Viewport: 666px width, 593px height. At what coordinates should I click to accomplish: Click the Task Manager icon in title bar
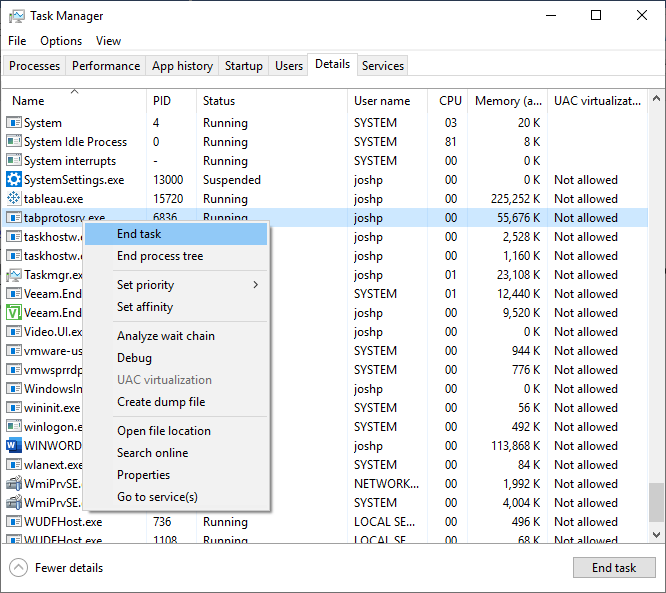click(x=17, y=16)
